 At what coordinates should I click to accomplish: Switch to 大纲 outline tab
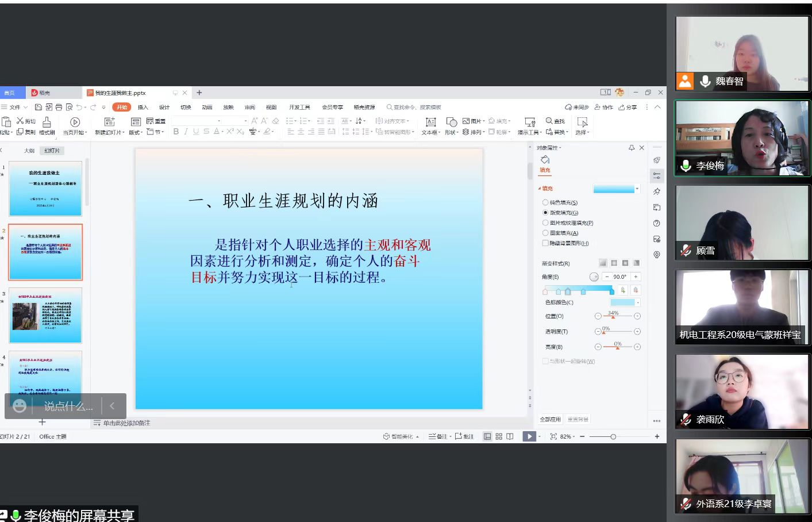(29, 151)
